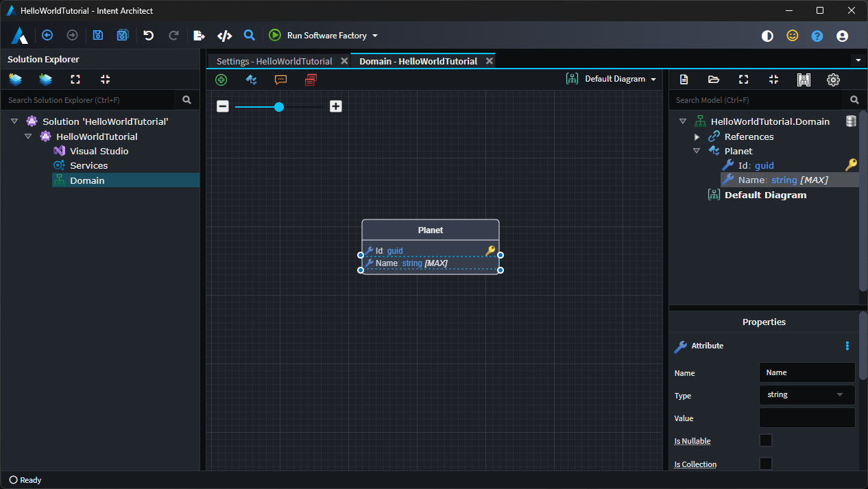Click Search Model magnifier button

854,99
